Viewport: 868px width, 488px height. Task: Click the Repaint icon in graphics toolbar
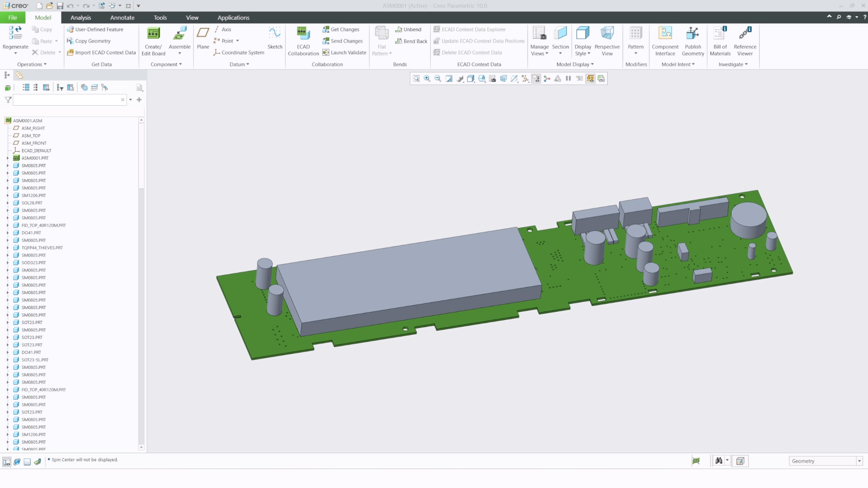(x=449, y=79)
